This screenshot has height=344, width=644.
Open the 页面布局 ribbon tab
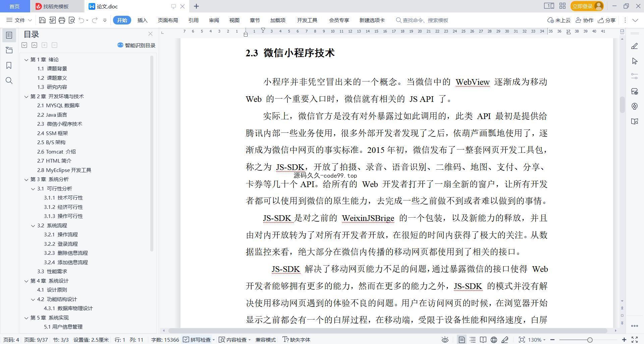[x=168, y=20]
